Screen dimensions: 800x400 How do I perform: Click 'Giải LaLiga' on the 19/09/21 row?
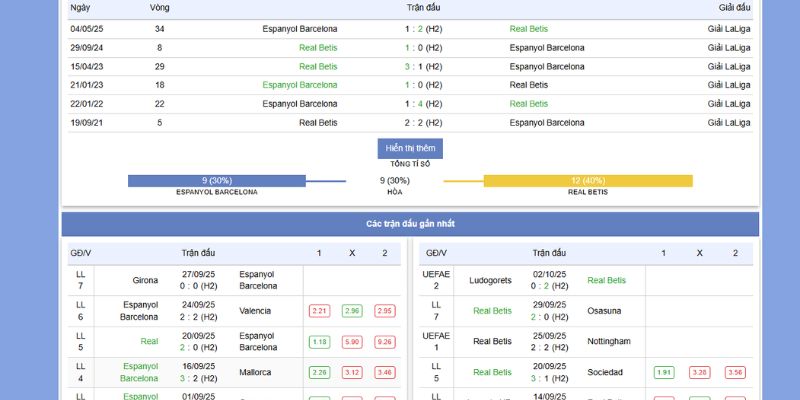(729, 123)
